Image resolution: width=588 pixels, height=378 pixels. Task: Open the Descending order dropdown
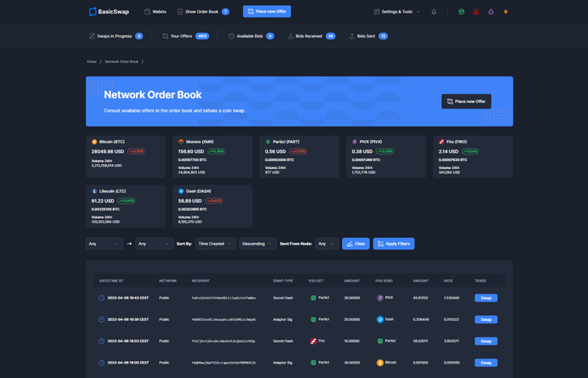257,244
